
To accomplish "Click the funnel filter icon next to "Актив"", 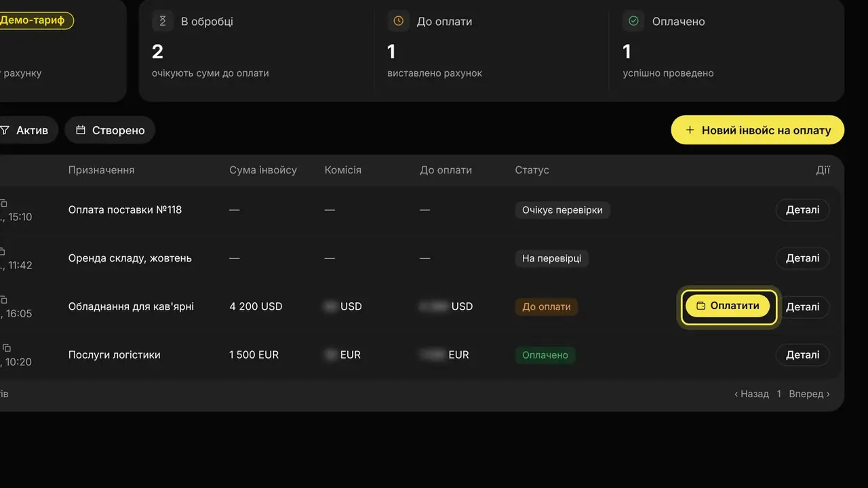I will pyautogui.click(x=5, y=130).
